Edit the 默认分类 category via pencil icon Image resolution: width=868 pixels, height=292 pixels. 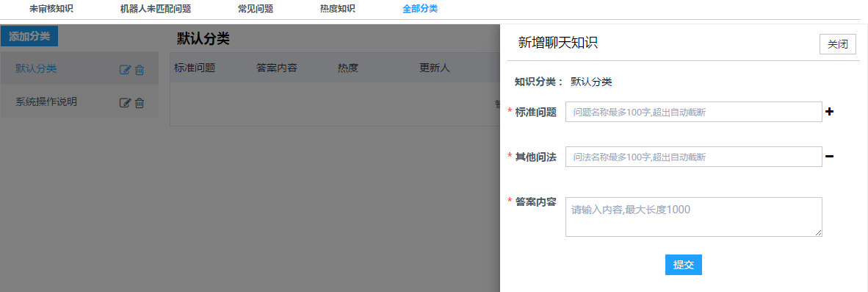pyautogui.click(x=125, y=70)
